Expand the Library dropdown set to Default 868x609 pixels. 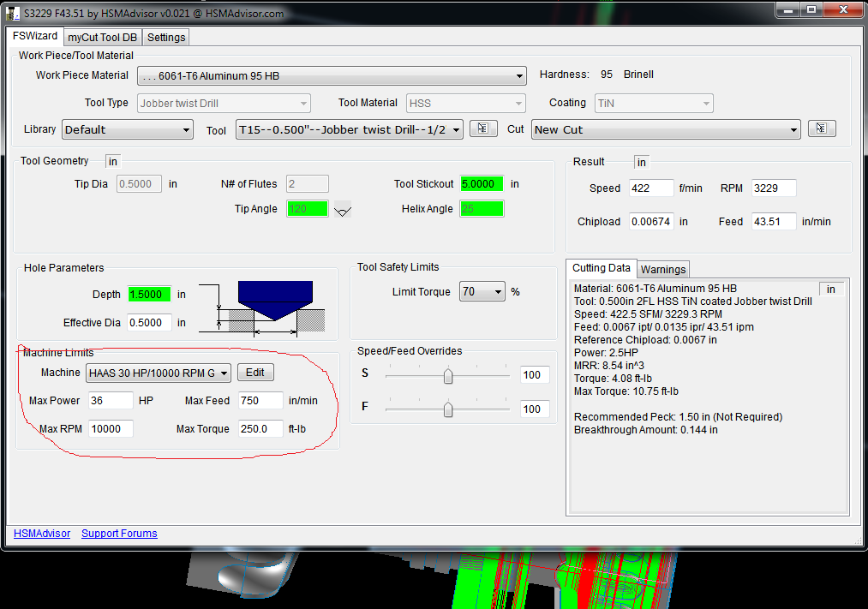coord(127,130)
